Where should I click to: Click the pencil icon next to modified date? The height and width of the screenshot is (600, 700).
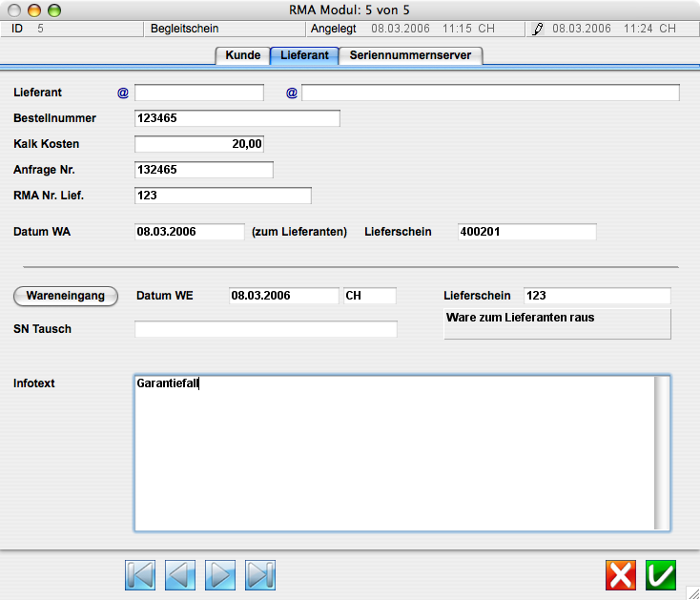point(538,29)
